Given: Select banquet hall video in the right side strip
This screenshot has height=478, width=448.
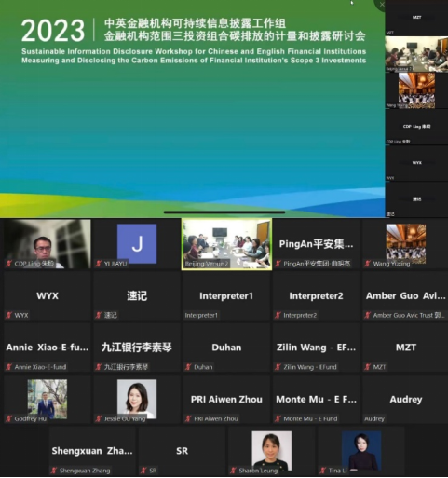Looking at the screenshot, I should pyautogui.click(x=416, y=90).
